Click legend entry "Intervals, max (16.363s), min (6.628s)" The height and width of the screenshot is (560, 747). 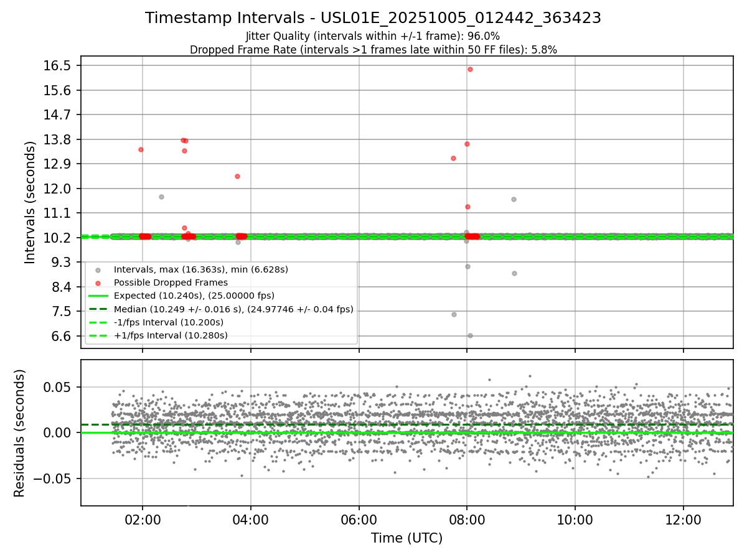(200, 269)
